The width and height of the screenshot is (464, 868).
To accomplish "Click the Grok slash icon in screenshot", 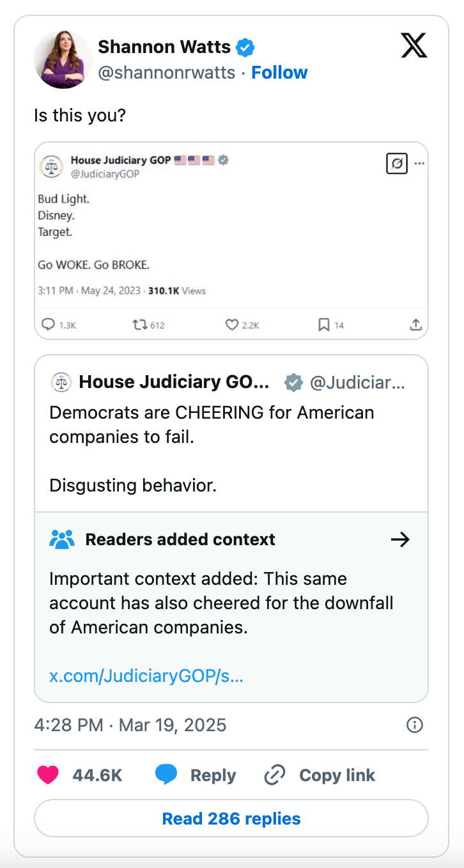I will 397,164.
